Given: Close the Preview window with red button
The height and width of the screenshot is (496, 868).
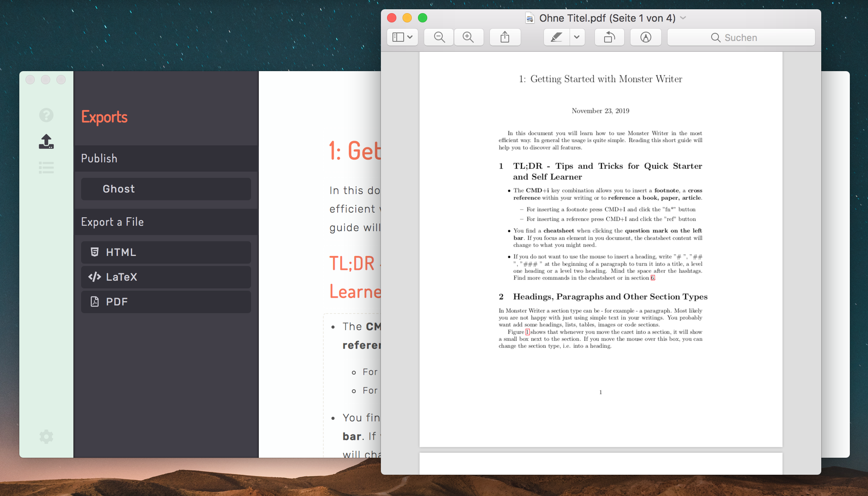Looking at the screenshot, I should point(392,18).
